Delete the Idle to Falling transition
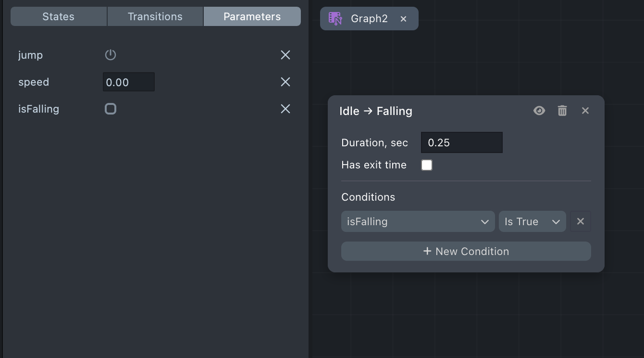The height and width of the screenshot is (358, 644). tap(562, 111)
